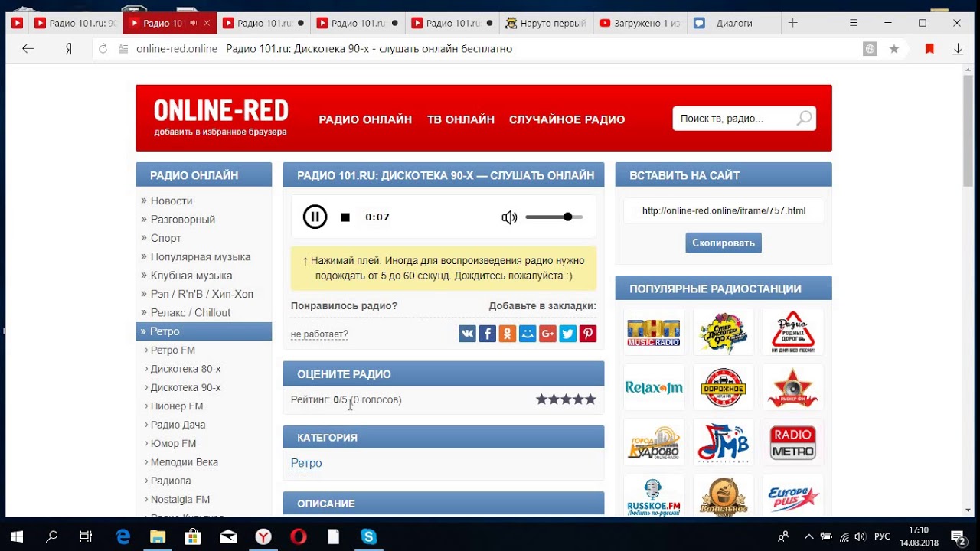The width and height of the screenshot is (980, 551).
Task: Open СЛУЧАЙНОЕ РАДИО menu item
Action: pos(567,119)
